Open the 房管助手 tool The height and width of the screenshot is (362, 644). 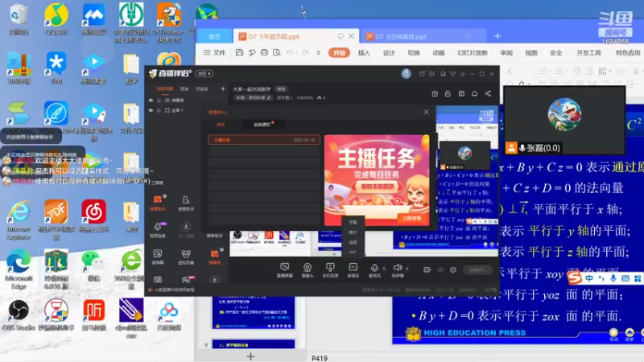click(x=186, y=203)
